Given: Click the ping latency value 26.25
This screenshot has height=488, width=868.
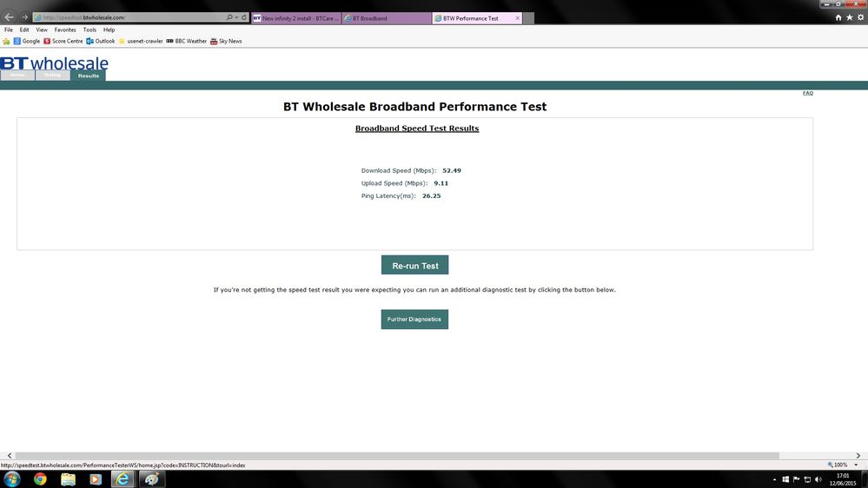Looking at the screenshot, I should point(431,196).
